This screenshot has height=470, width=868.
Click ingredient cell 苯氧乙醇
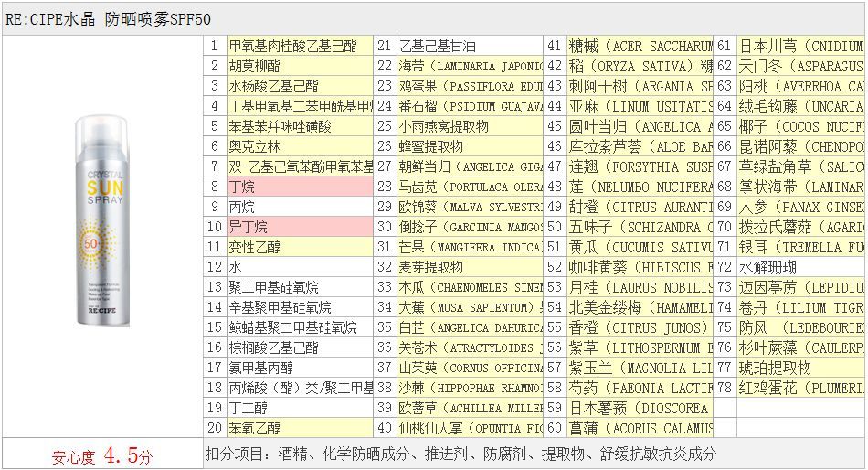[x=300, y=428]
